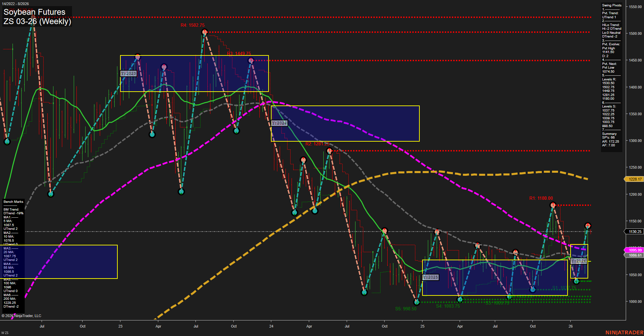Expand the Y:2023 annotation box
The height and width of the screenshot is (336, 644).
coord(129,73)
